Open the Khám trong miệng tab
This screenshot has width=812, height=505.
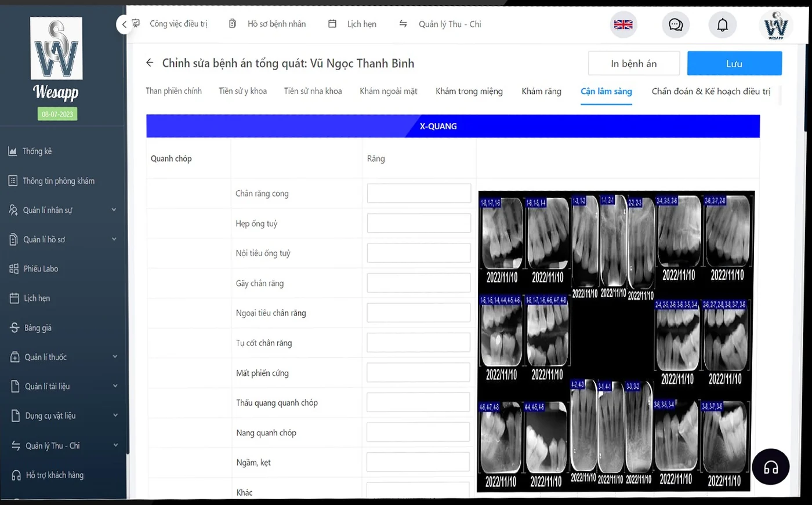point(469,91)
